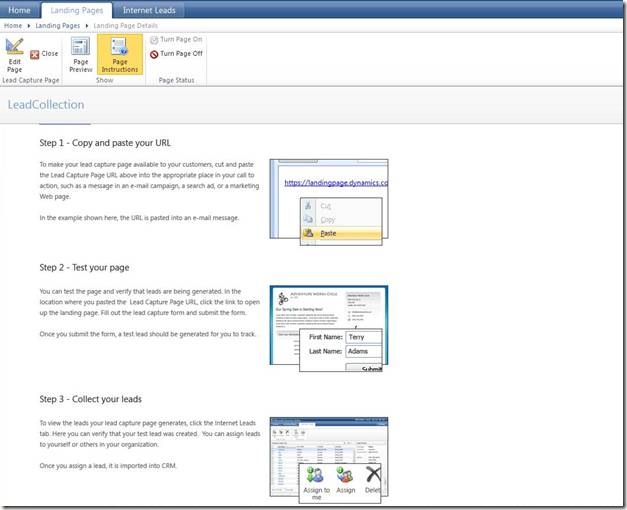This screenshot has width=627, height=510.
Task: Switch to the Home tab
Action: click(20, 10)
